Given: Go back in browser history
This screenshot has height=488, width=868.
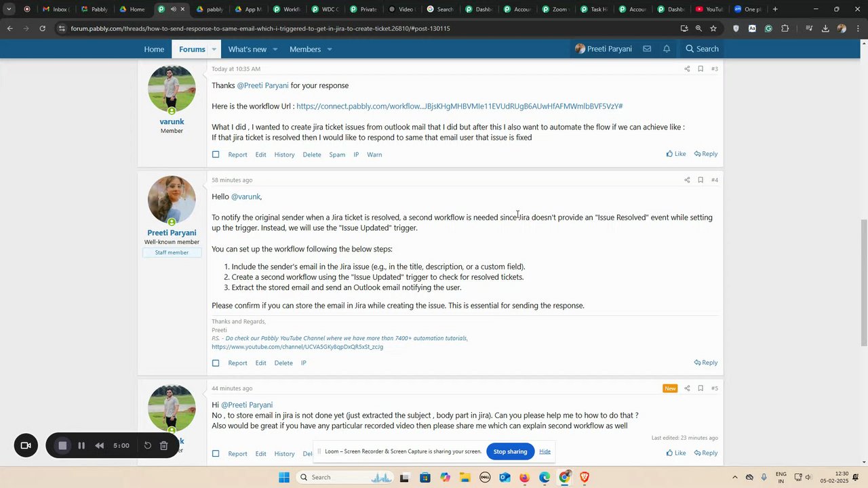Looking at the screenshot, I should [x=9, y=28].
